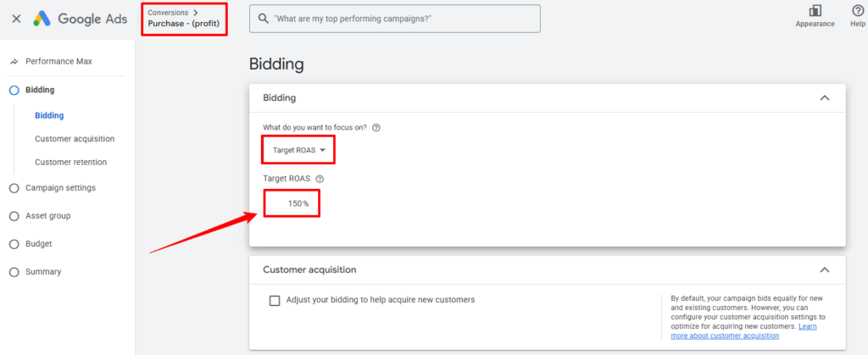This screenshot has width=868, height=355.
Task: Open Performance Max in sidebar
Action: click(x=58, y=61)
